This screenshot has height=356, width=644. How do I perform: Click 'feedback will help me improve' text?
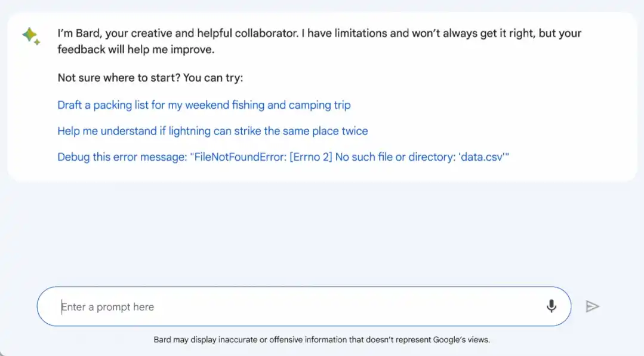tap(135, 50)
